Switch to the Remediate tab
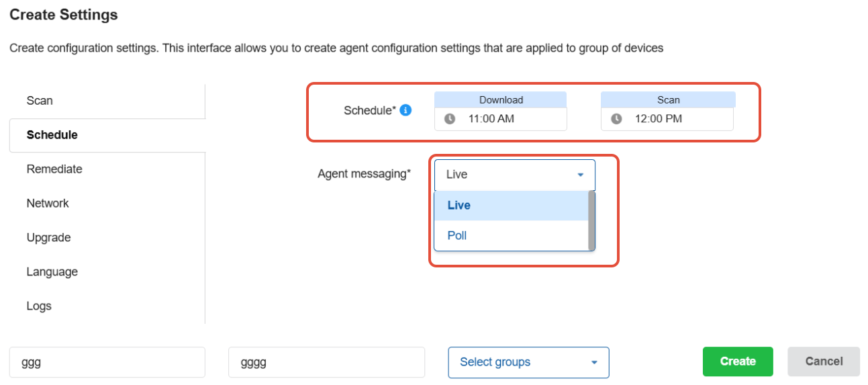 pyautogui.click(x=54, y=169)
